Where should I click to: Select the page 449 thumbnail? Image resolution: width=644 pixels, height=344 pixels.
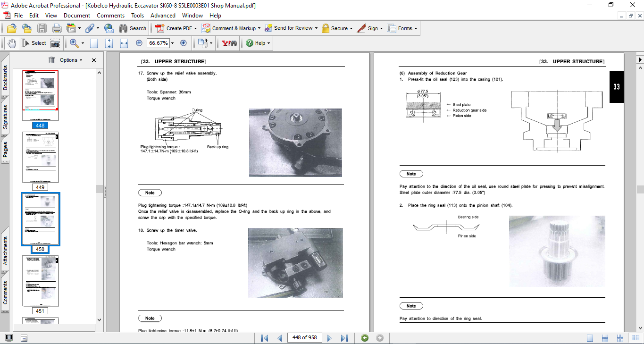click(40, 157)
